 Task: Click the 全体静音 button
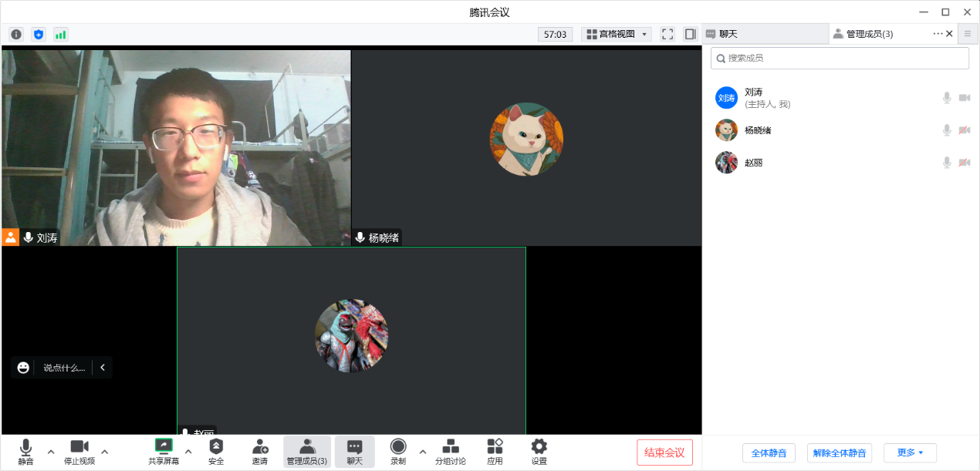[x=769, y=452]
